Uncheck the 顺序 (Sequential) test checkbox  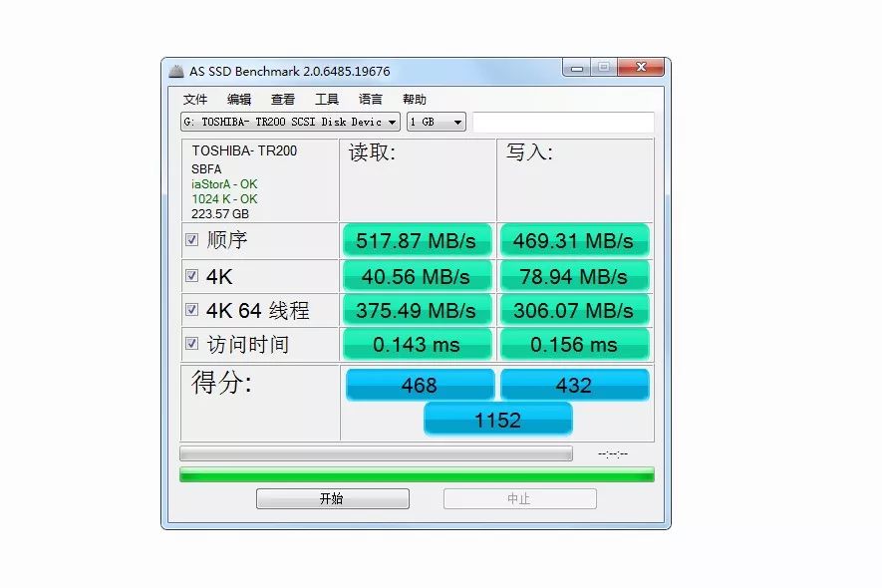click(192, 239)
